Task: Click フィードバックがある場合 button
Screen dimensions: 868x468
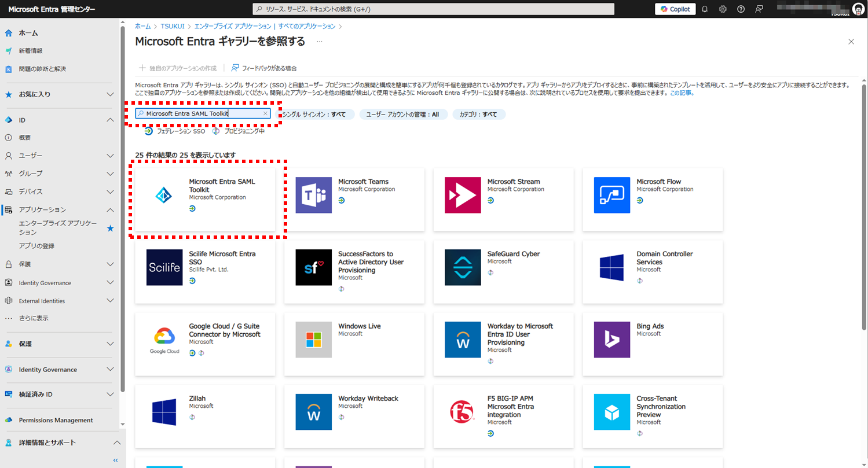Action: click(264, 68)
